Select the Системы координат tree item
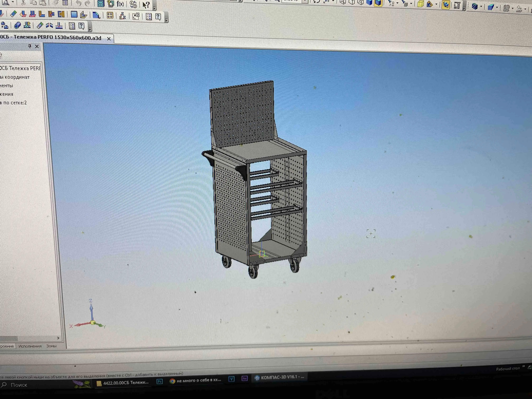532x399 pixels. pyautogui.click(x=15, y=77)
